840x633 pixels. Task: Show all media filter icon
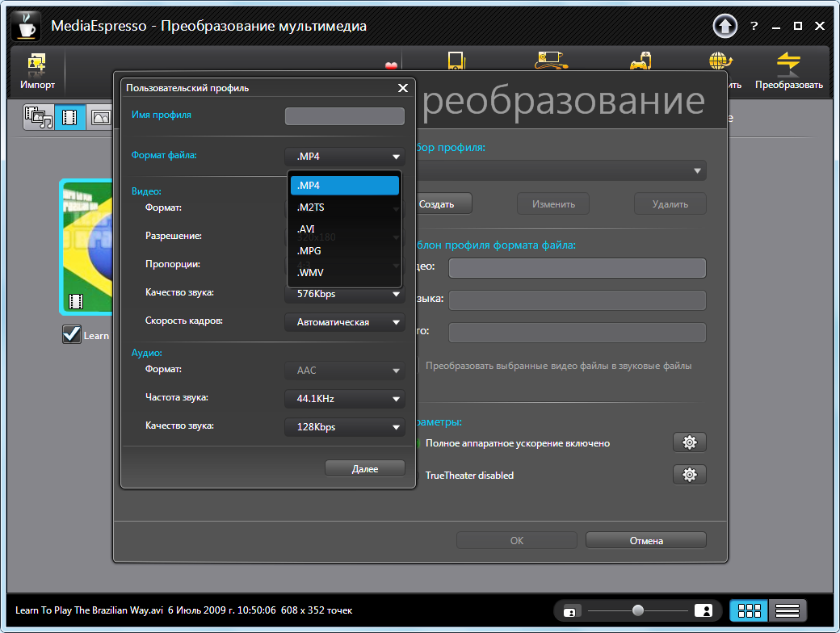click(x=38, y=118)
